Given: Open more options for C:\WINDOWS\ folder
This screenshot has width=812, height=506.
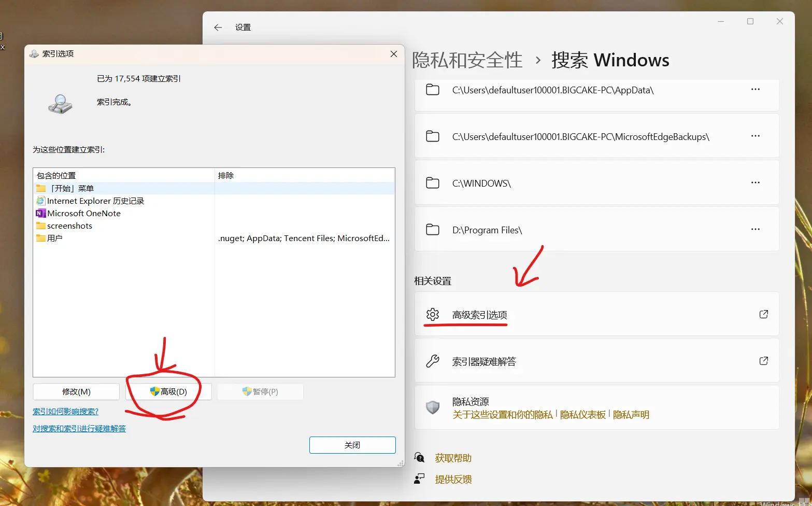Looking at the screenshot, I should click(756, 182).
